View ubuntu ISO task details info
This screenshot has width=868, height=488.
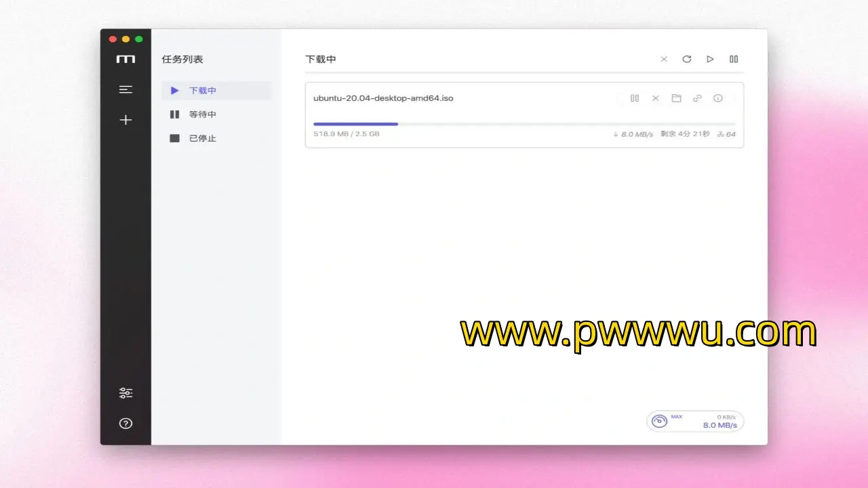click(718, 98)
